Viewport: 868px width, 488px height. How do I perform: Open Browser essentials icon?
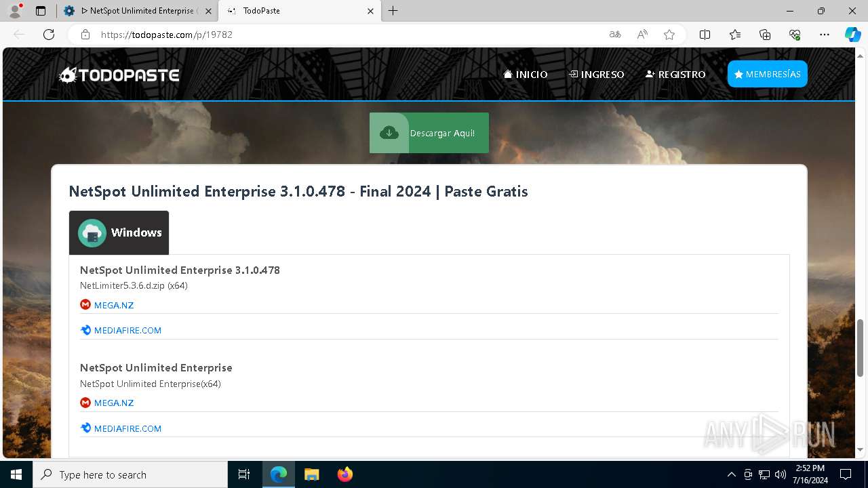pyautogui.click(x=795, y=35)
